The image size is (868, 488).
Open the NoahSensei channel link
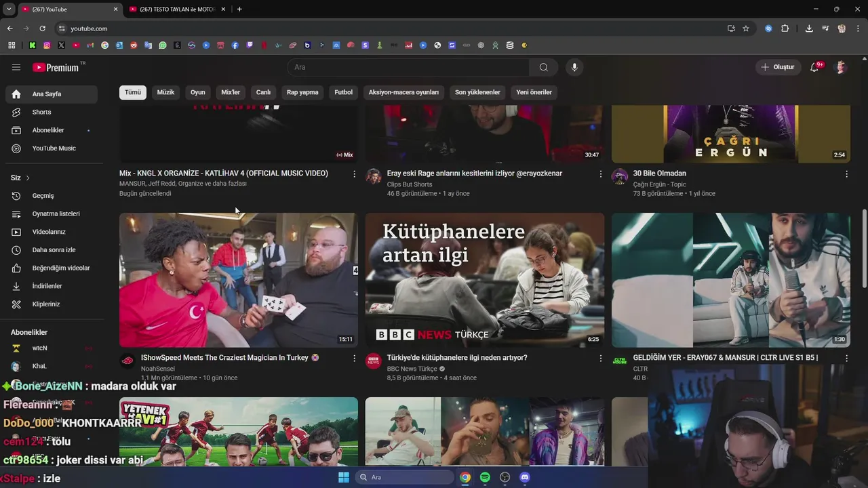pyautogui.click(x=158, y=369)
